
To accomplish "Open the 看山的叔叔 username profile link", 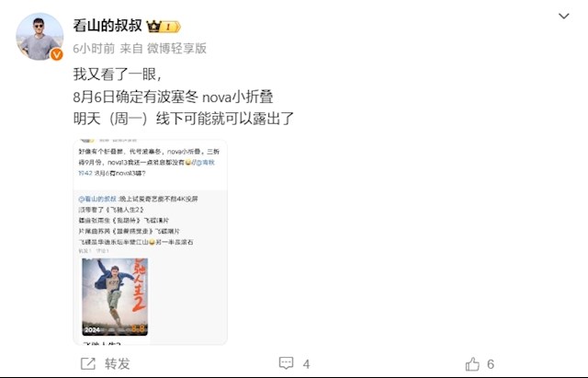I will pos(107,26).
